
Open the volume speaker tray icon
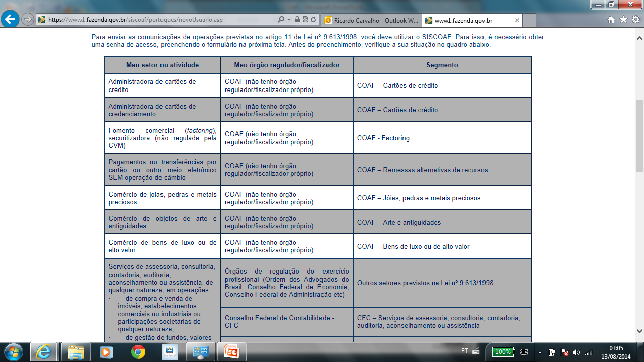[x=576, y=352]
